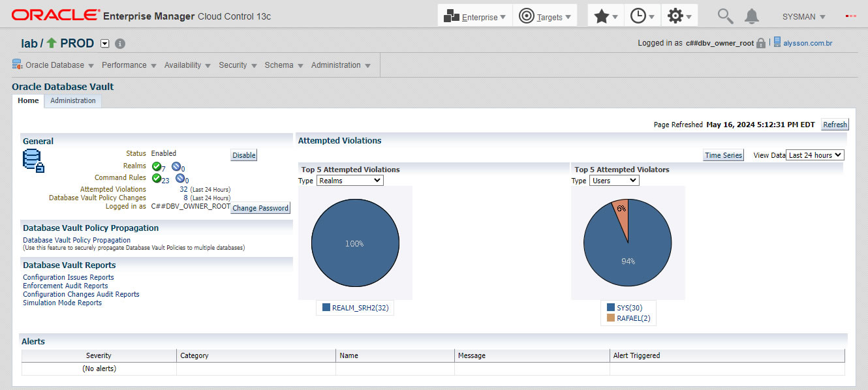Switch to the Home tab

coord(28,100)
